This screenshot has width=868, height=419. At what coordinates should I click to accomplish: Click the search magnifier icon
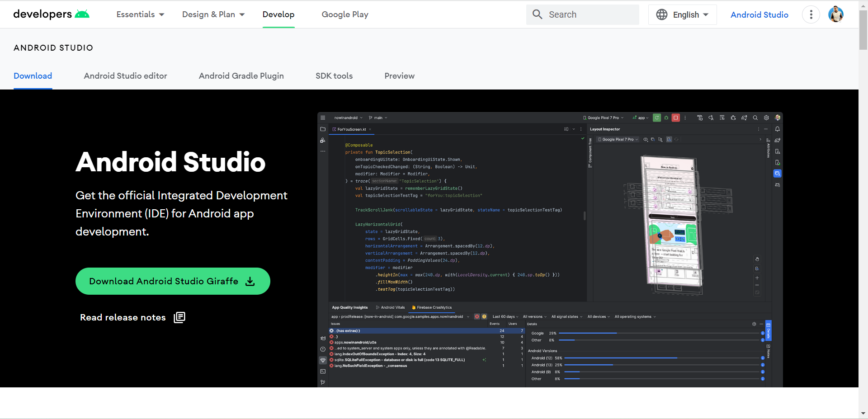(x=537, y=14)
